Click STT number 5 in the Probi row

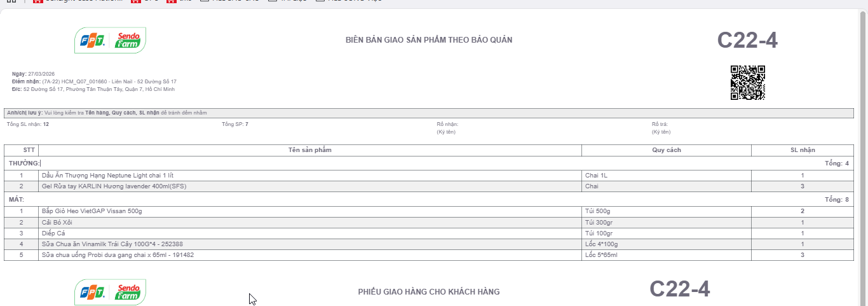click(21, 255)
